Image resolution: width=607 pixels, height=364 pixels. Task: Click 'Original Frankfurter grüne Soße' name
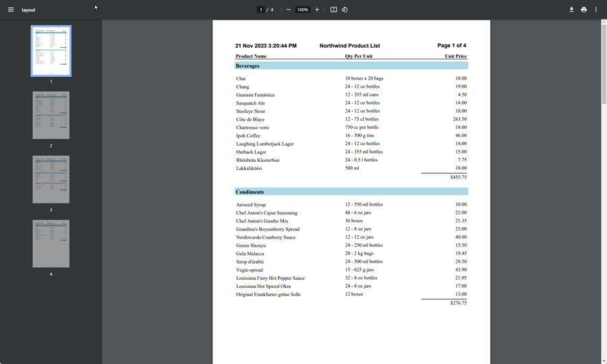pos(268,295)
